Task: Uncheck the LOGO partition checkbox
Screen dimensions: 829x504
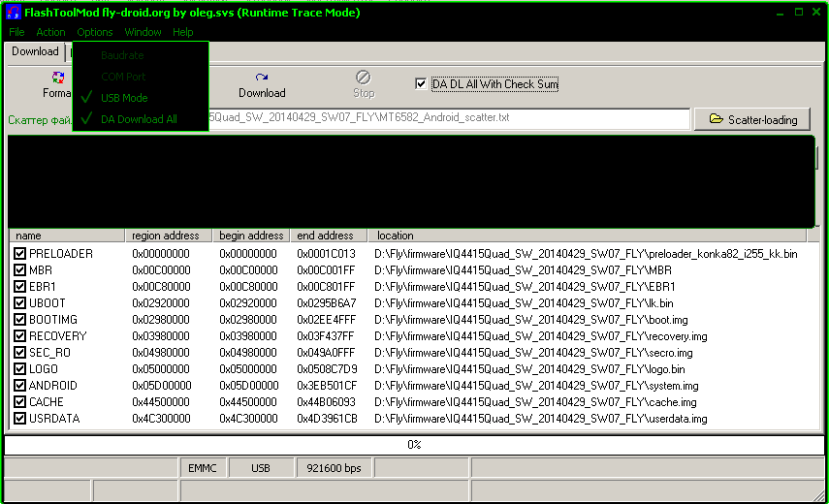Action: (x=19, y=368)
